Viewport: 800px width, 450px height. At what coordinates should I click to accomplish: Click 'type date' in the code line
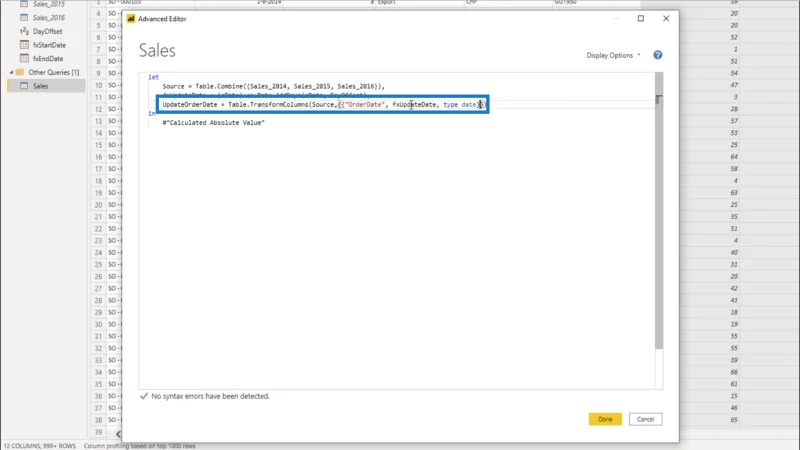coord(460,105)
